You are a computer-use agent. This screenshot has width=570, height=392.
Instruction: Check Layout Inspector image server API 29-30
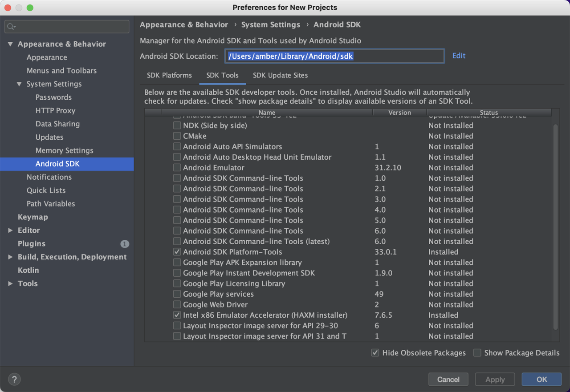pos(177,326)
